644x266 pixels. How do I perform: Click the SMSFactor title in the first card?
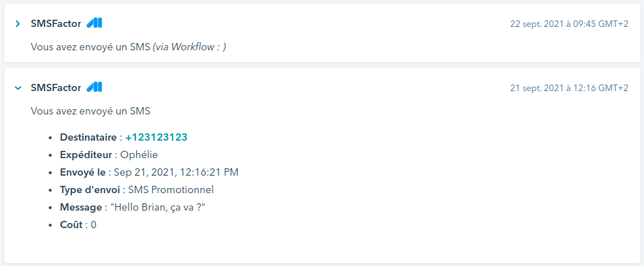click(56, 24)
